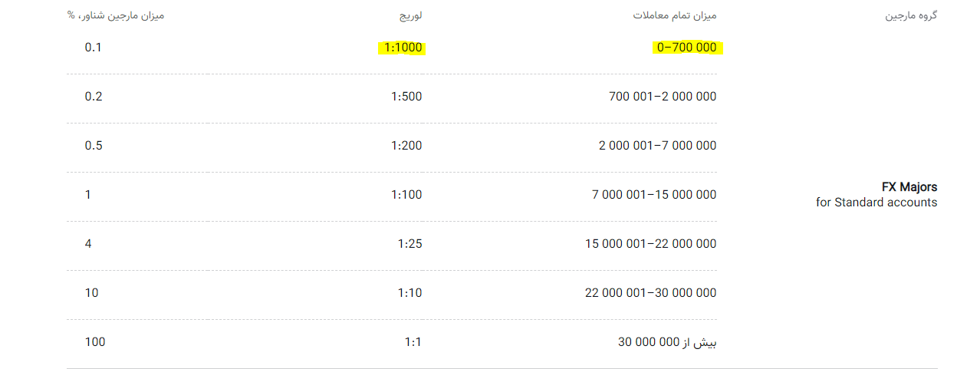The image size is (980, 369).
Task: Click the 7 000 001–15 000 000 range
Action: click(x=654, y=195)
